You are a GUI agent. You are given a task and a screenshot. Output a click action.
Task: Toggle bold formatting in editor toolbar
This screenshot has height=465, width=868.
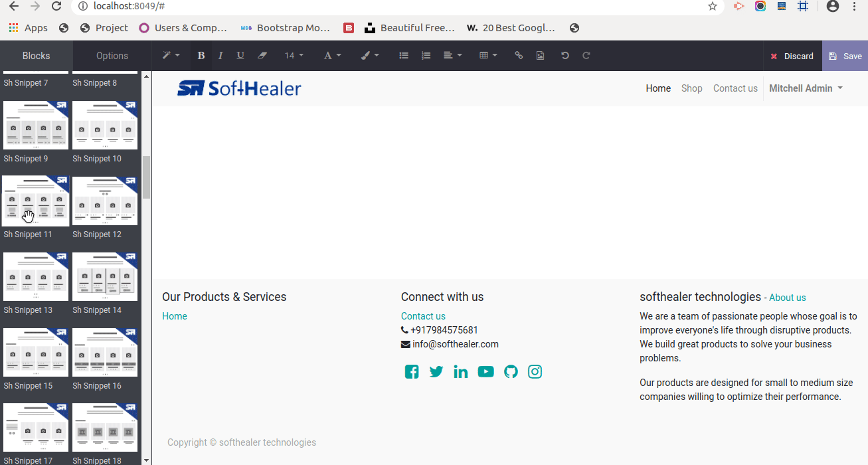tap(201, 56)
